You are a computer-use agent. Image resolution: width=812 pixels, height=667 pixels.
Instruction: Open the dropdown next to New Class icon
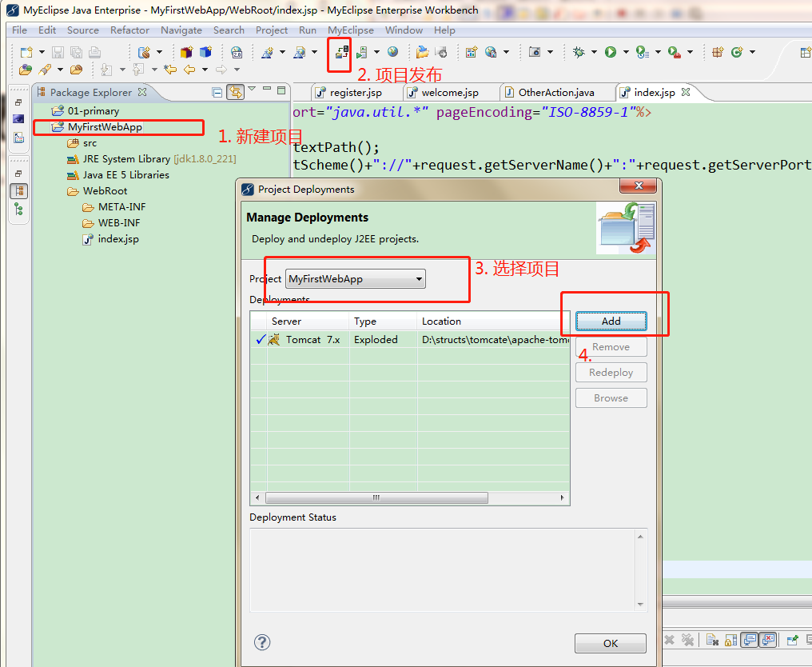point(752,52)
